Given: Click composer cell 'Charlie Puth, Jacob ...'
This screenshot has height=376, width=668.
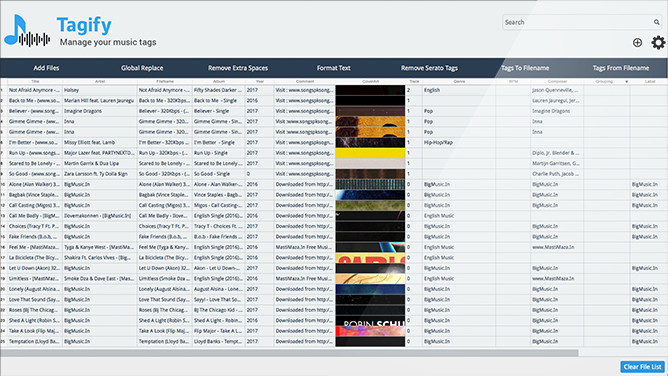Looking at the screenshot, I should 557,174.
